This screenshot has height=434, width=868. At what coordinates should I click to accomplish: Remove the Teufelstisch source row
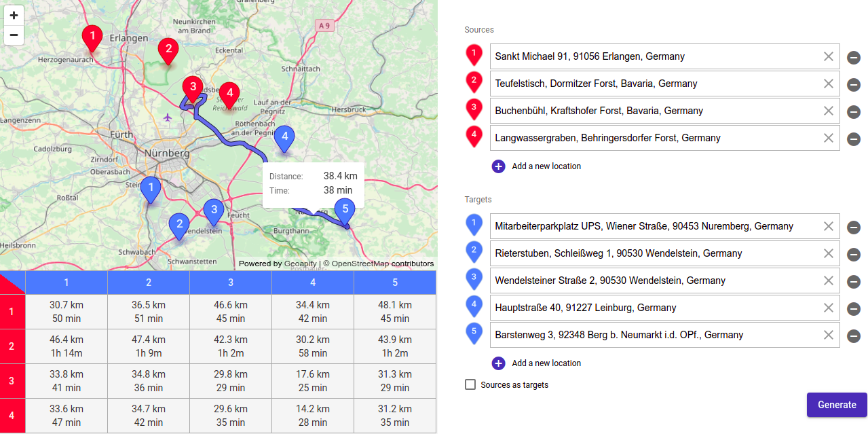click(854, 84)
